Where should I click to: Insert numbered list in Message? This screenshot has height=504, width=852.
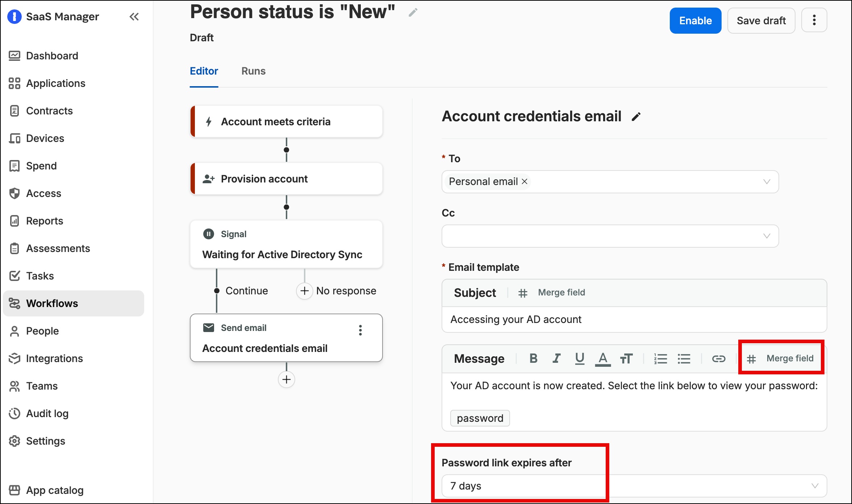(660, 358)
